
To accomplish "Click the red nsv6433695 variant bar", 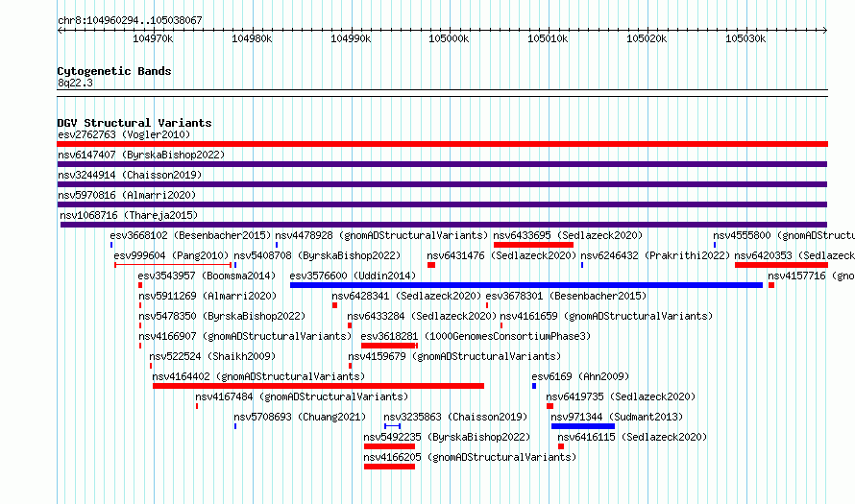I will pyautogui.click(x=533, y=245).
